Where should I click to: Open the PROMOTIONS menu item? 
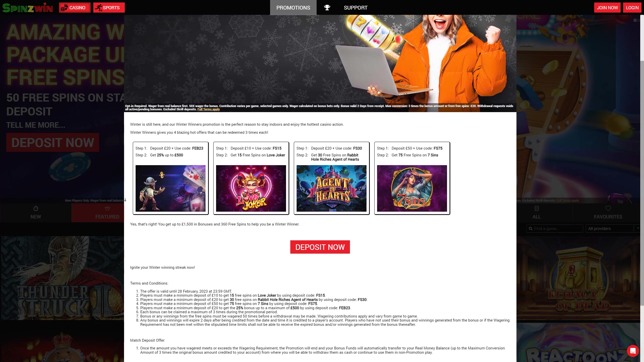coord(293,8)
